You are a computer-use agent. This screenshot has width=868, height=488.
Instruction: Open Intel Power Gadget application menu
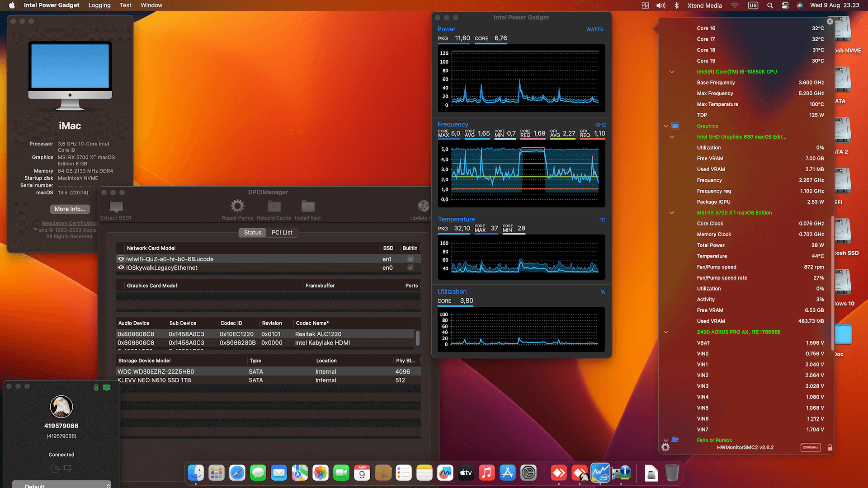52,5
